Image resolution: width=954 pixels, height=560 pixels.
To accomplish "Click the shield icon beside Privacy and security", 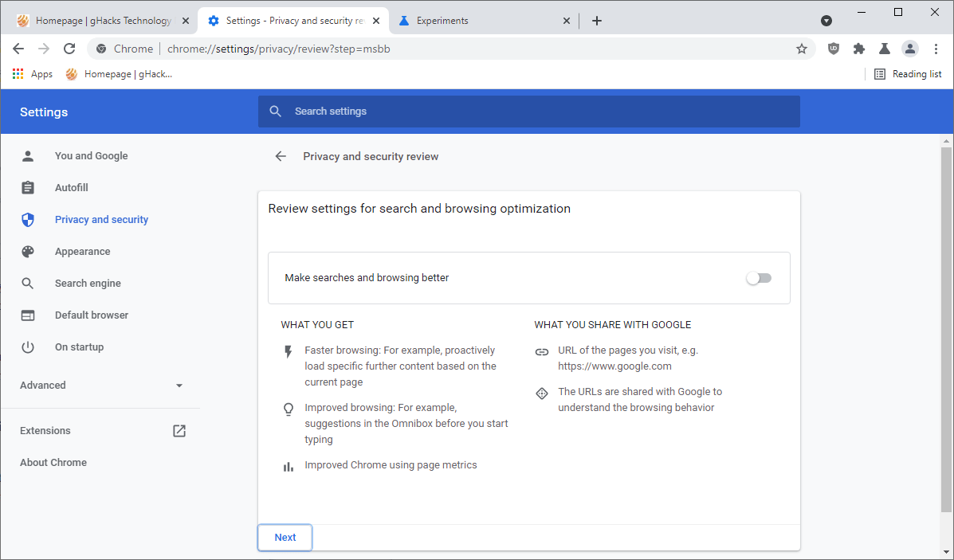I will click(28, 220).
